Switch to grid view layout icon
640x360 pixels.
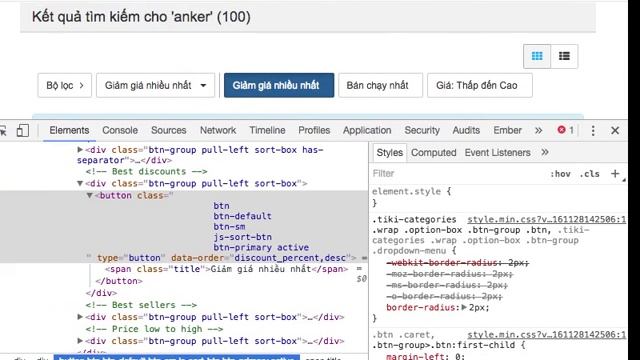point(537,56)
